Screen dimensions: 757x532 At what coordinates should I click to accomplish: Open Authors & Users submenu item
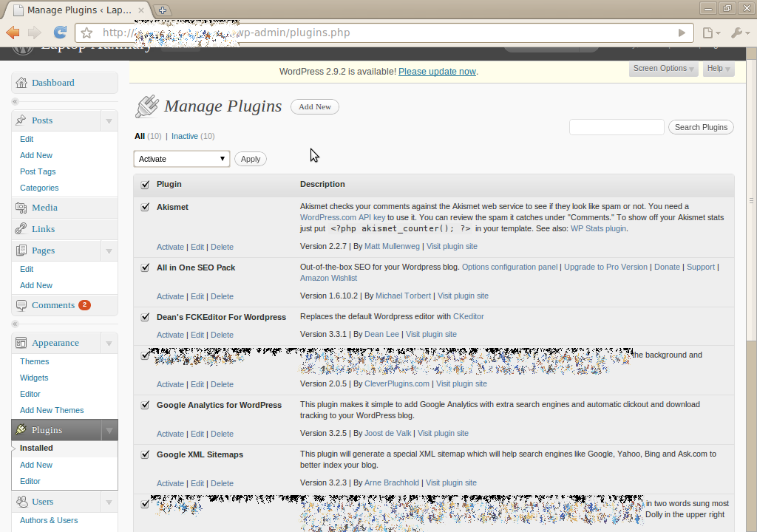coord(49,520)
